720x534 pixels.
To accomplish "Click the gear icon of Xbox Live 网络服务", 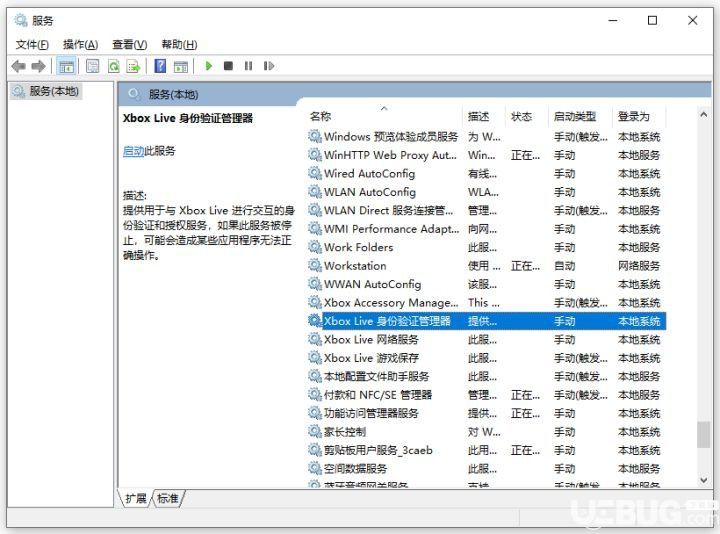I will tap(315, 339).
